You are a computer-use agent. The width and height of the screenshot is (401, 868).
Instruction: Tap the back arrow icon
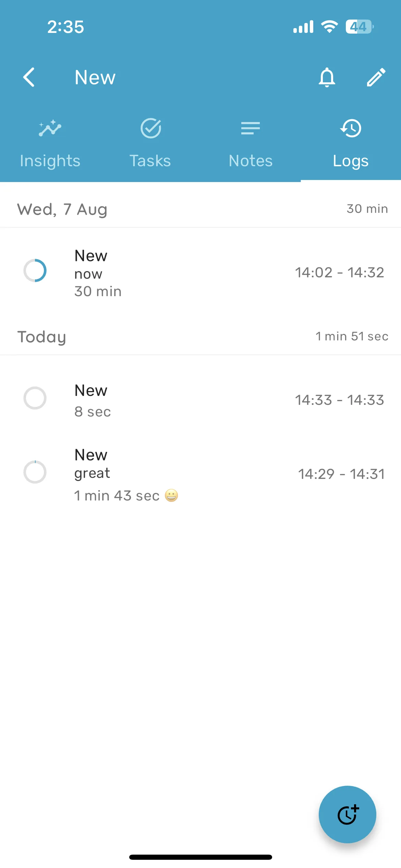click(x=29, y=77)
